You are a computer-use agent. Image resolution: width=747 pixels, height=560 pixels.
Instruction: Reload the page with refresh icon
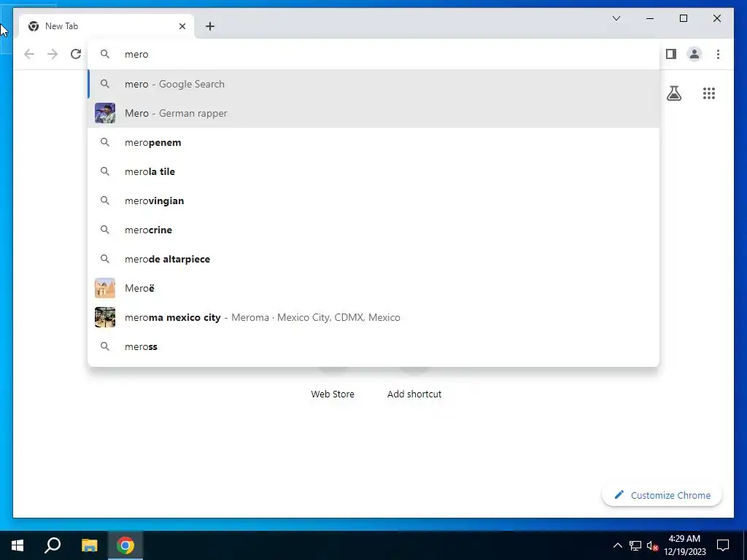[x=76, y=54]
